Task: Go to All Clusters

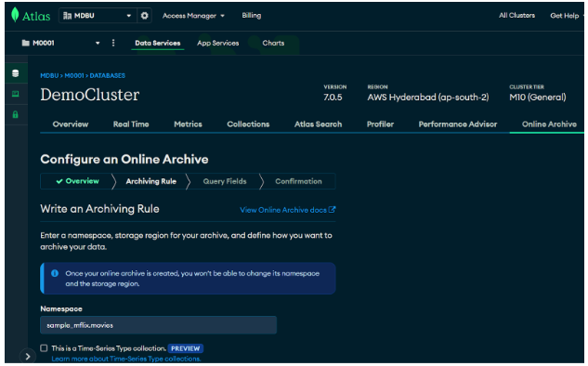Action: coord(516,16)
